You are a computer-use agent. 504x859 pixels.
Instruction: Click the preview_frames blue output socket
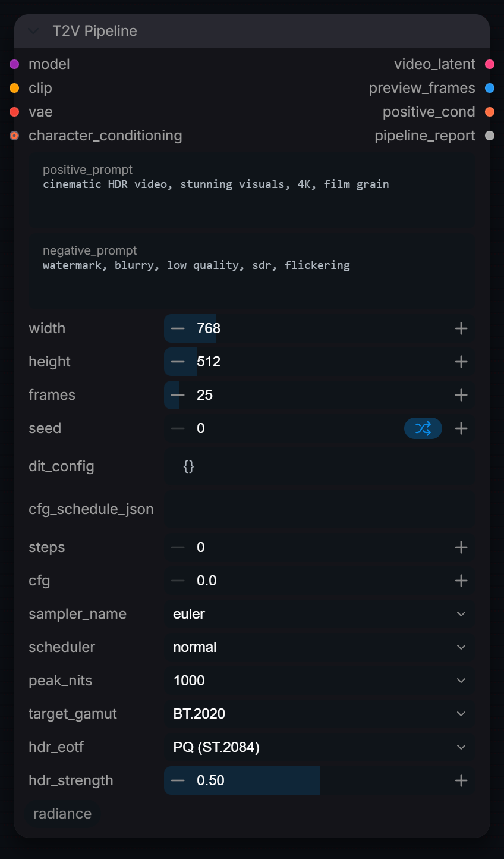click(490, 88)
